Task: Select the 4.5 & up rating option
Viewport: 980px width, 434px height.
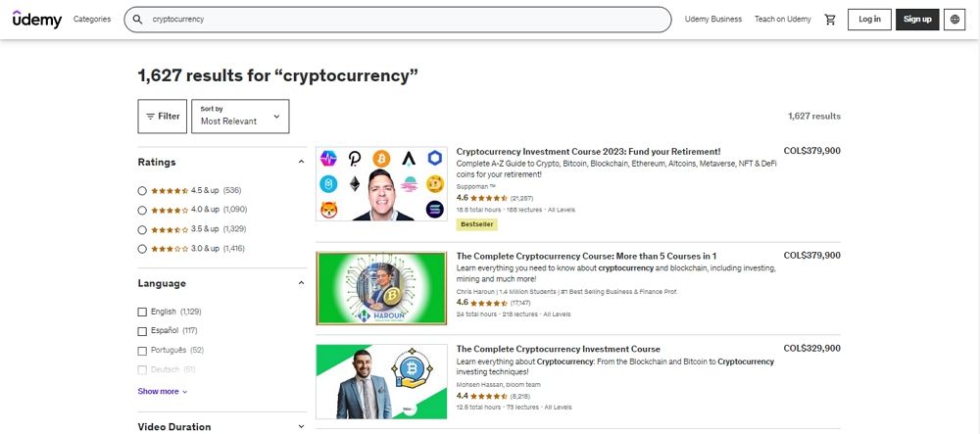Action: click(143, 190)
